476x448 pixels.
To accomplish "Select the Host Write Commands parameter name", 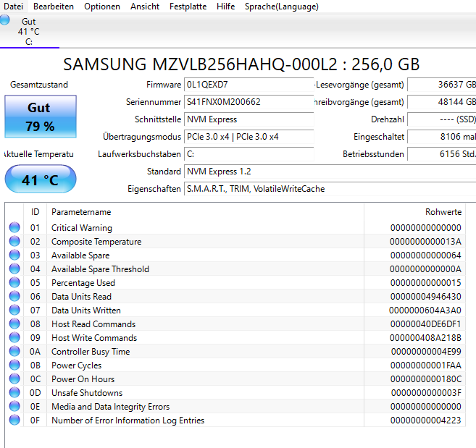I will (x=94, y=338).
